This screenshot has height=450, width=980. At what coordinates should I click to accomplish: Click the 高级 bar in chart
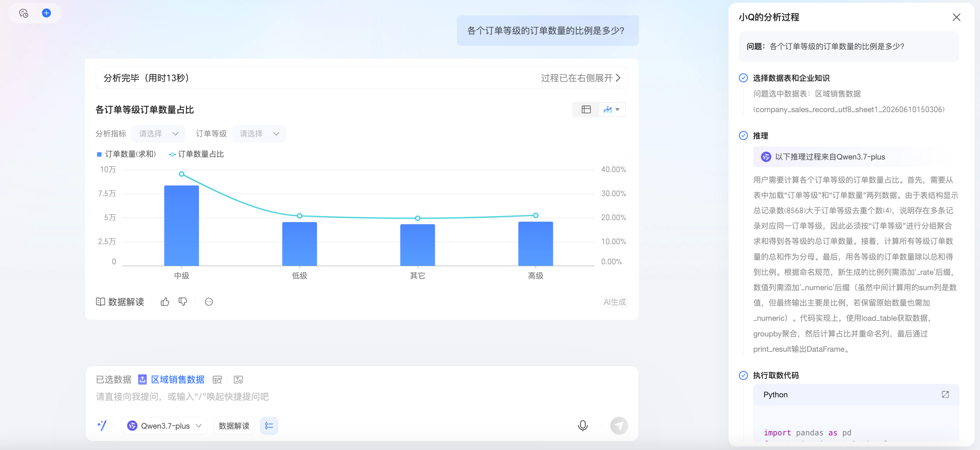click(x=536, y=244)
